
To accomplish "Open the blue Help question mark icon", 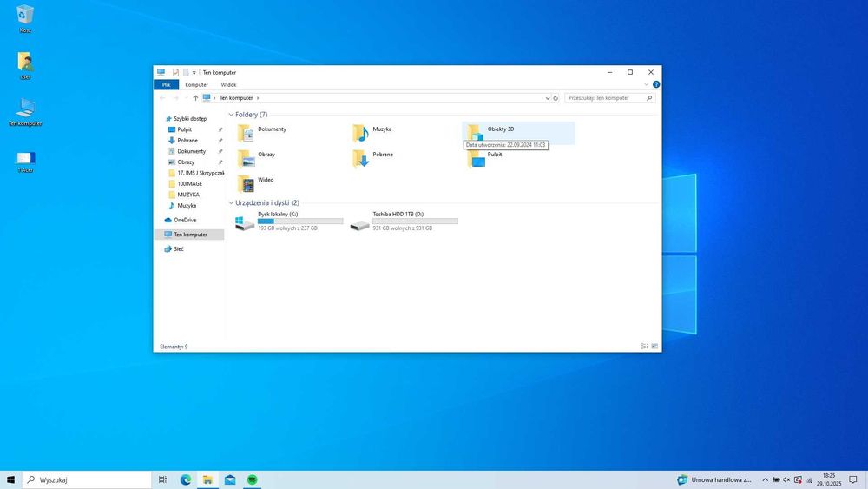I will pos(656,85).
